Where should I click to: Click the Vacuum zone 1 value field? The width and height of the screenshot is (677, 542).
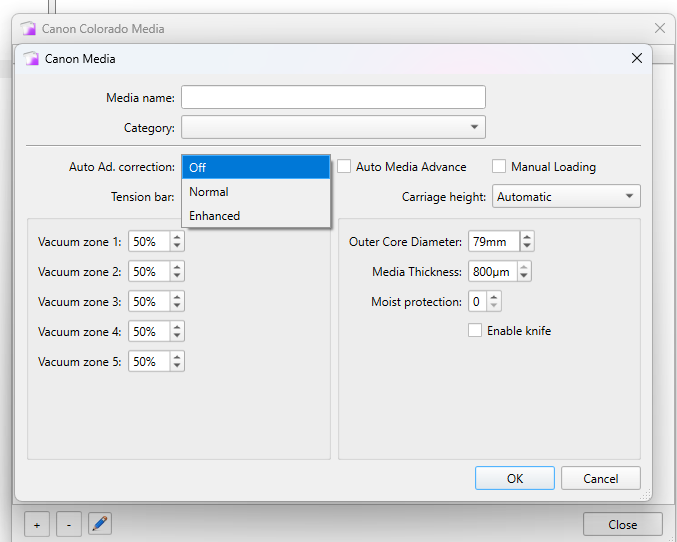click(149, 241)
